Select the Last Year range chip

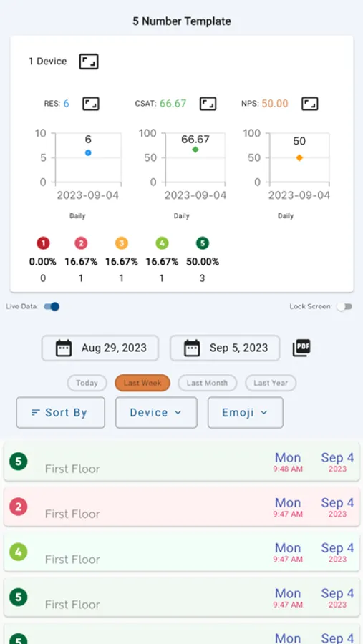[x=271, y=383]
